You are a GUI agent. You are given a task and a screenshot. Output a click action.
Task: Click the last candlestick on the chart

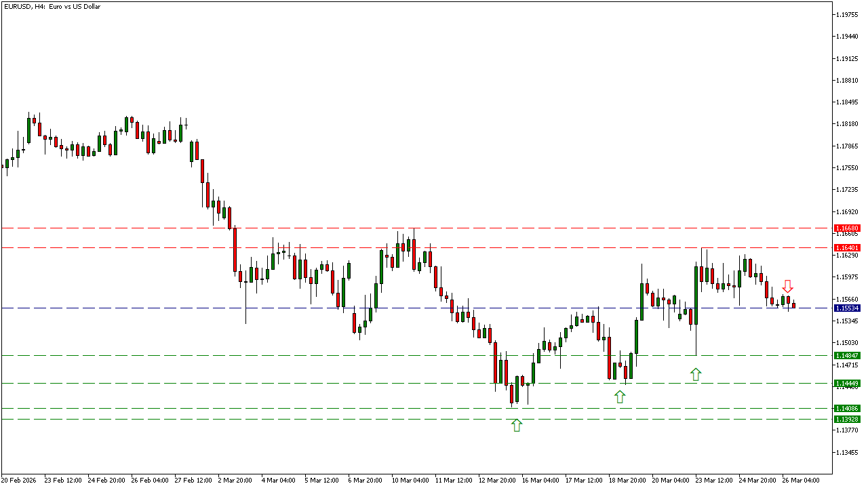(793, 305)
